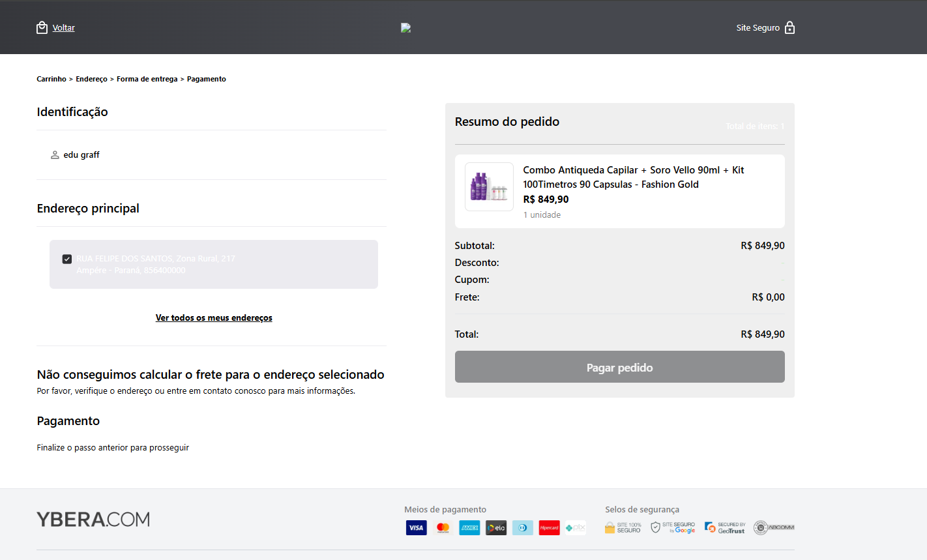This screenshot has width=927, height=560.
Task: Click the Amex card icon
Action: coord(469,528)
